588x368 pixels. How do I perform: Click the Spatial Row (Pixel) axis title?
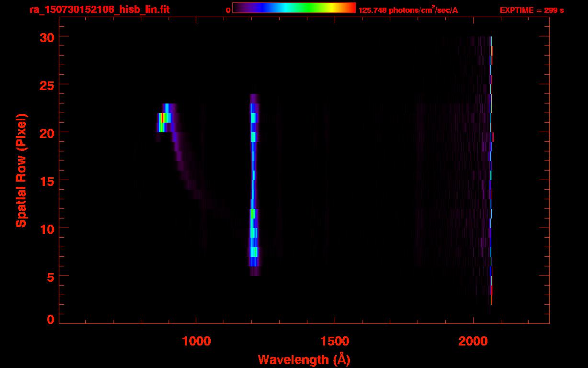[x=22, y=171]
